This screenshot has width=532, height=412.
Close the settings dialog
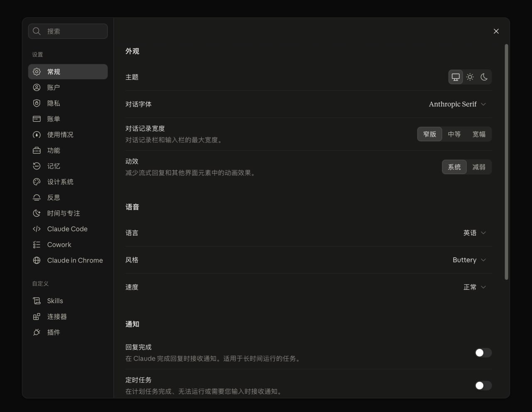(496, 31)
